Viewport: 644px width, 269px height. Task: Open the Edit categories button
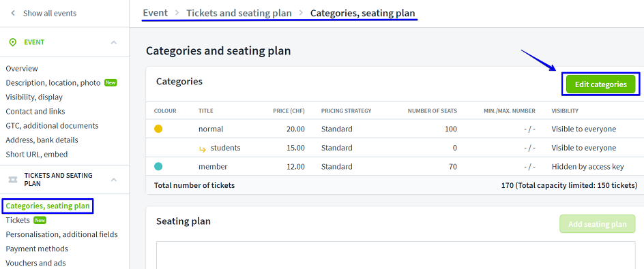point(600,84)
